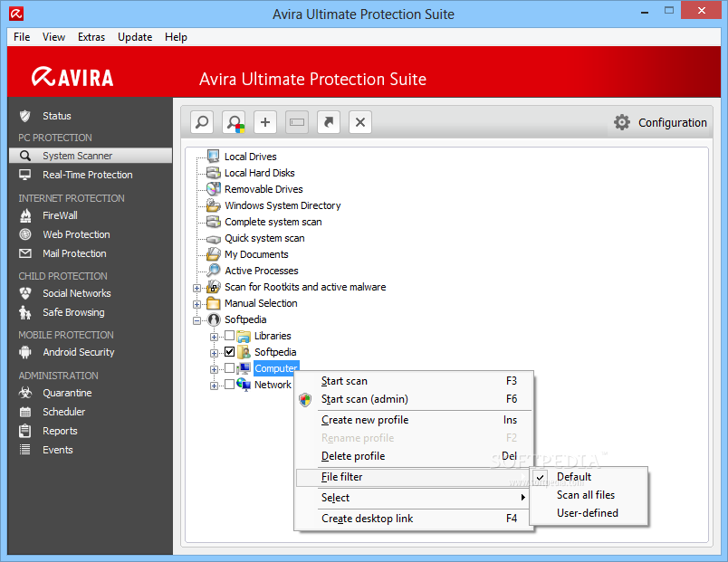This screenshot has width=728, height=562.
Task: Check the Libraries checkbox
Action: click(x=229, y=335)
